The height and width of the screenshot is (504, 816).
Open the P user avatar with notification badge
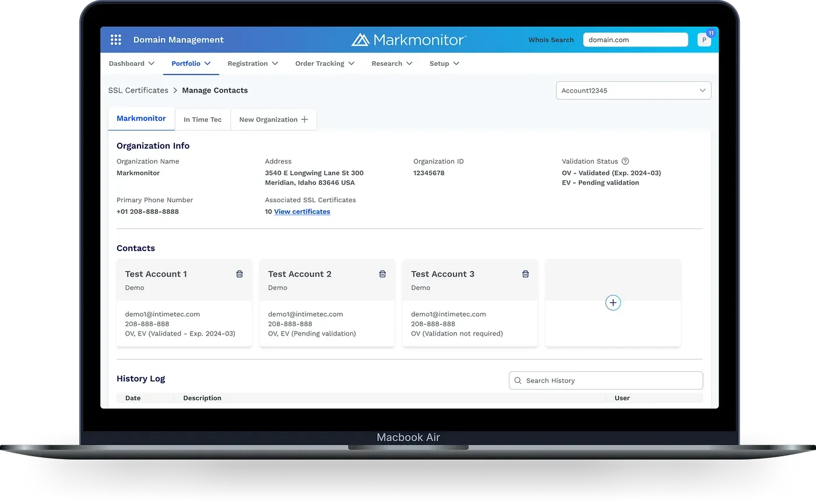pyautogui.click(x=704, y=40)
